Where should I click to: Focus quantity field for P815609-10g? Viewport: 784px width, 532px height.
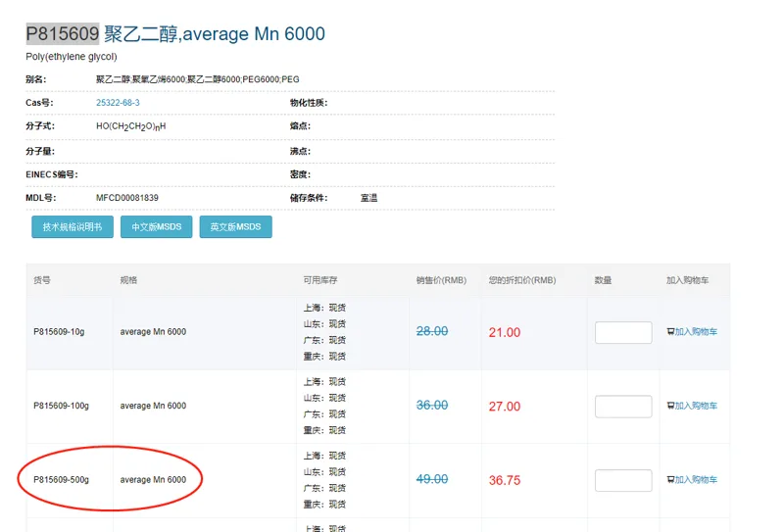tap(623, 332)
